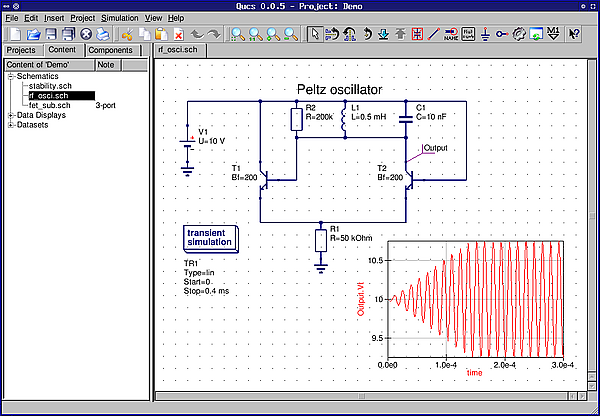
Task: Switch to the Components tab
Action: [x=109, y=50]
